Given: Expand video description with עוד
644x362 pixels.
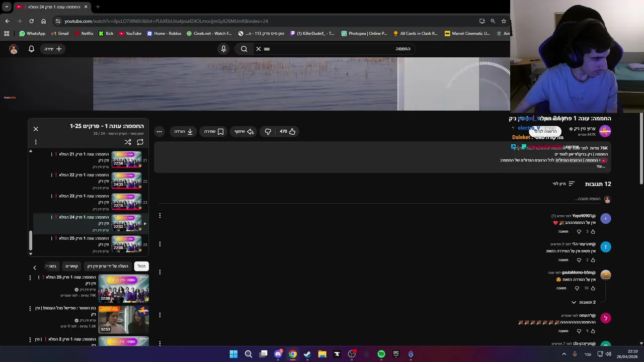Looking at the screenshot, I should (x=600, y=166).
